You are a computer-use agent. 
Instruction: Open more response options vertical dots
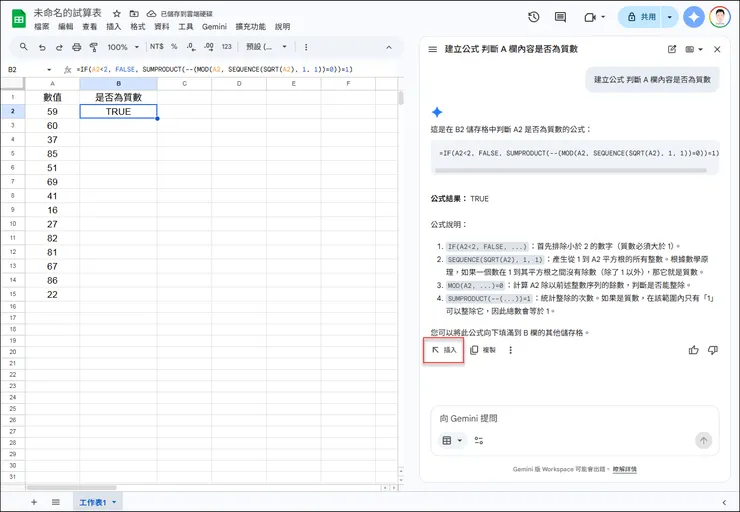[510, 350]
